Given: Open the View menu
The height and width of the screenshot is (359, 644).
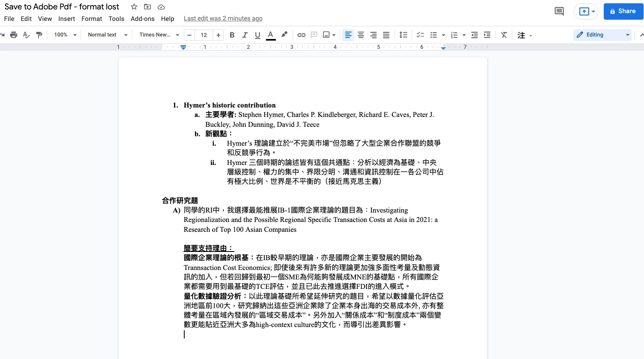Looking at the screenshot, I should (45, 19).
